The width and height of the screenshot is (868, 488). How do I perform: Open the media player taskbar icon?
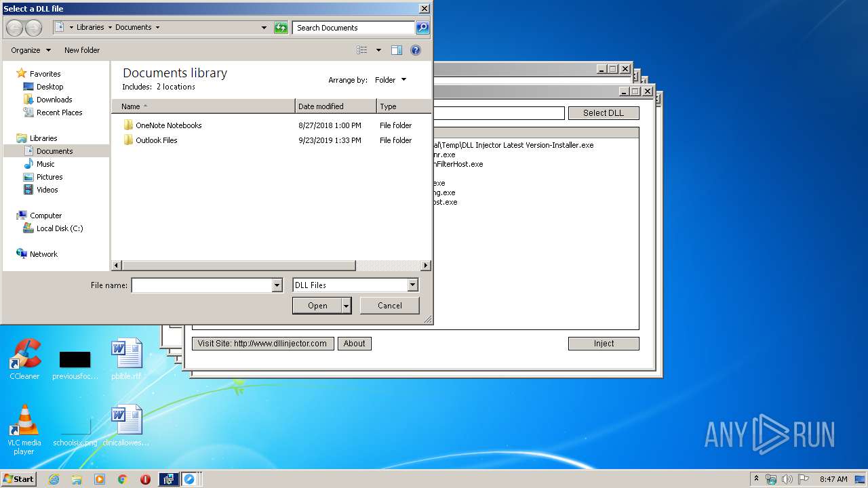click(x=100, y=479)
